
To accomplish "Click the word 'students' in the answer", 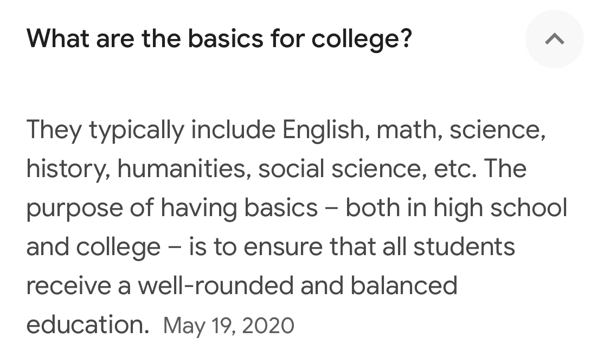I will click(464, 246).
